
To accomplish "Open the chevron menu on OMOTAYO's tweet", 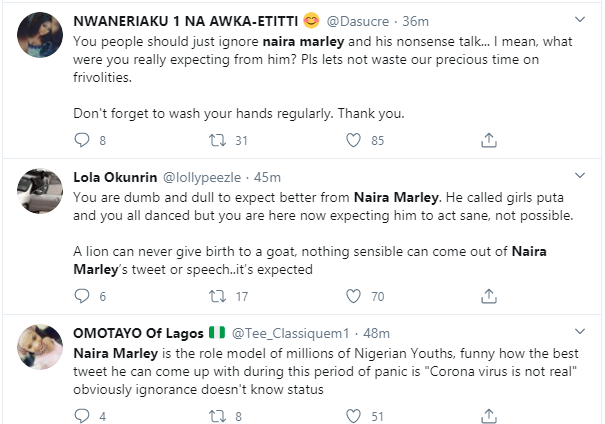I will tap(579, 332).
